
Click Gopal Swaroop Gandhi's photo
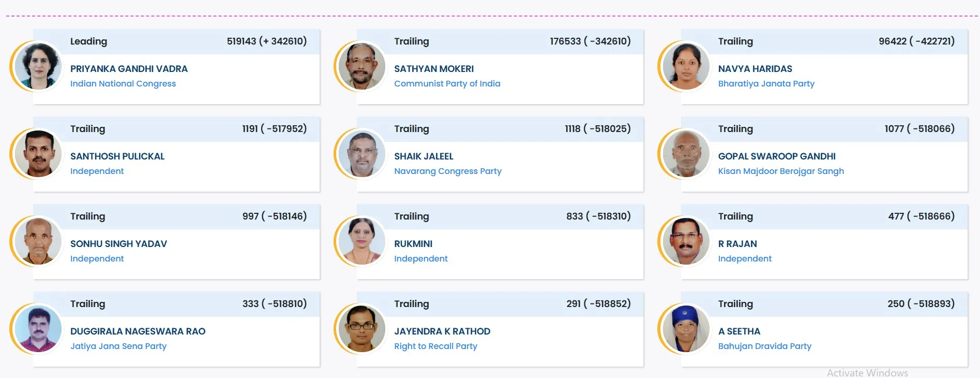tap(686, 154)
